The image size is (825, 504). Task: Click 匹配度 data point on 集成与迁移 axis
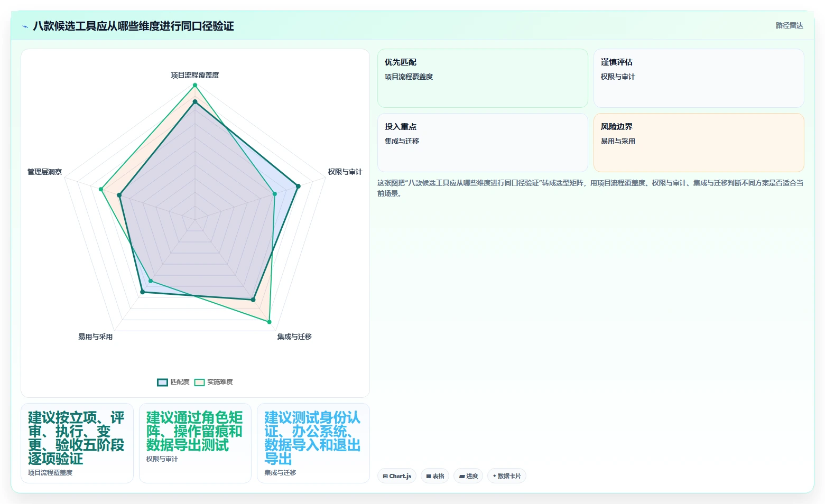tap(253, 300)
